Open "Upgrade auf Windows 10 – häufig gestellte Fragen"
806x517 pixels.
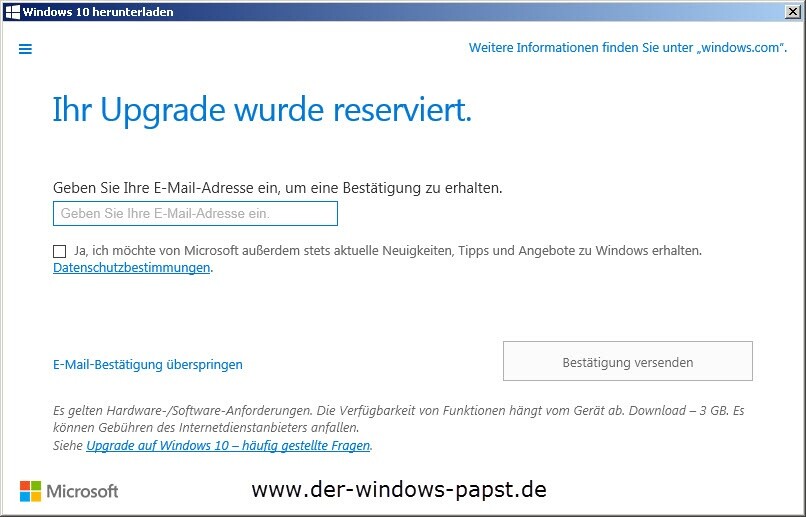click(228, 445)
